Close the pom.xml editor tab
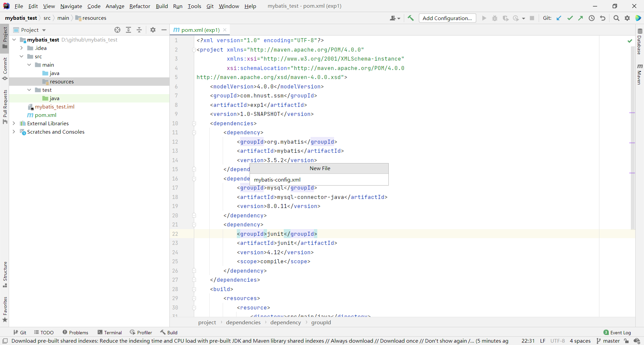Image resolution: width=644 pixels, height=345 pixels. pyautogui.click(x=225, y=30)
